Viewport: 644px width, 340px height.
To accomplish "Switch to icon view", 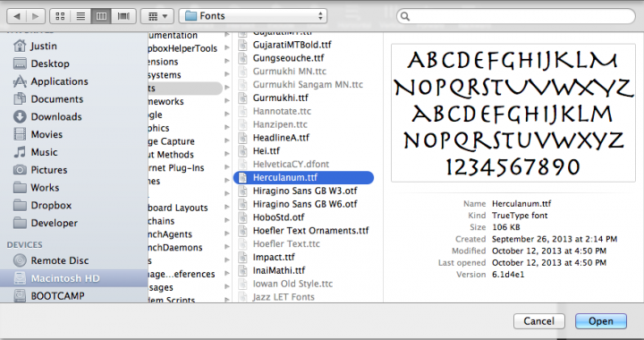I will [x=60, y=16].
